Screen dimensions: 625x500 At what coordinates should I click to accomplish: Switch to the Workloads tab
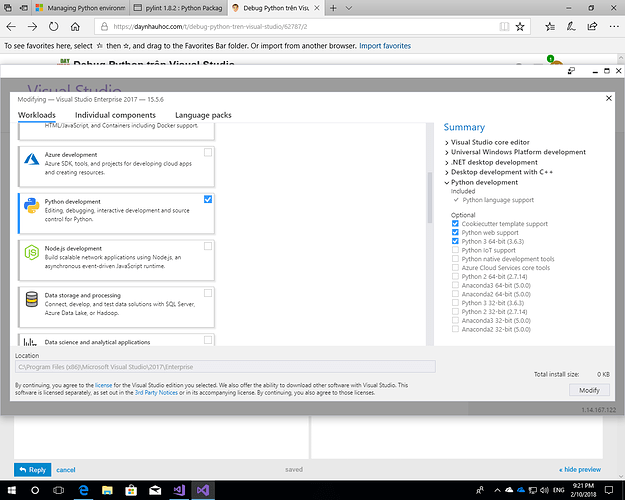37,115
